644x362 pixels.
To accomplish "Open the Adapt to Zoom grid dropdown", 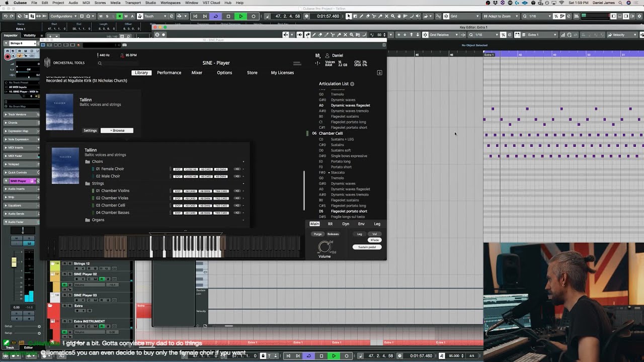I will coord(502,16).
